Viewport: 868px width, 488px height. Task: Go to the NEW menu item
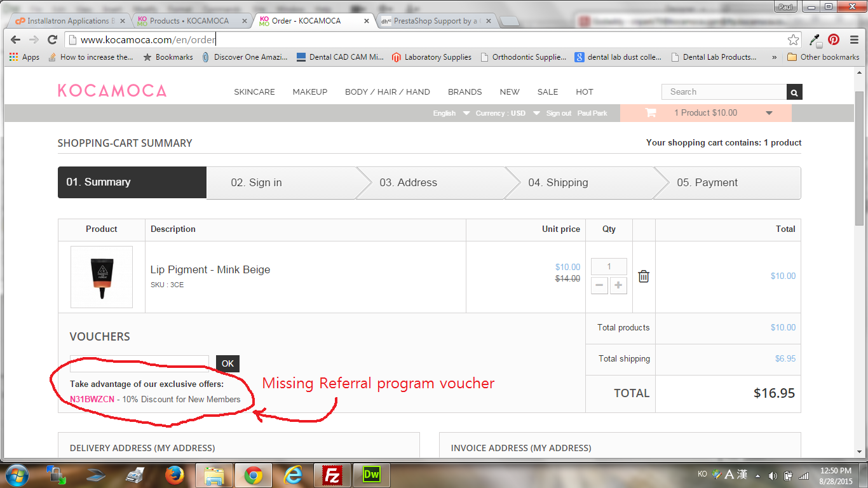click(510, 92)
